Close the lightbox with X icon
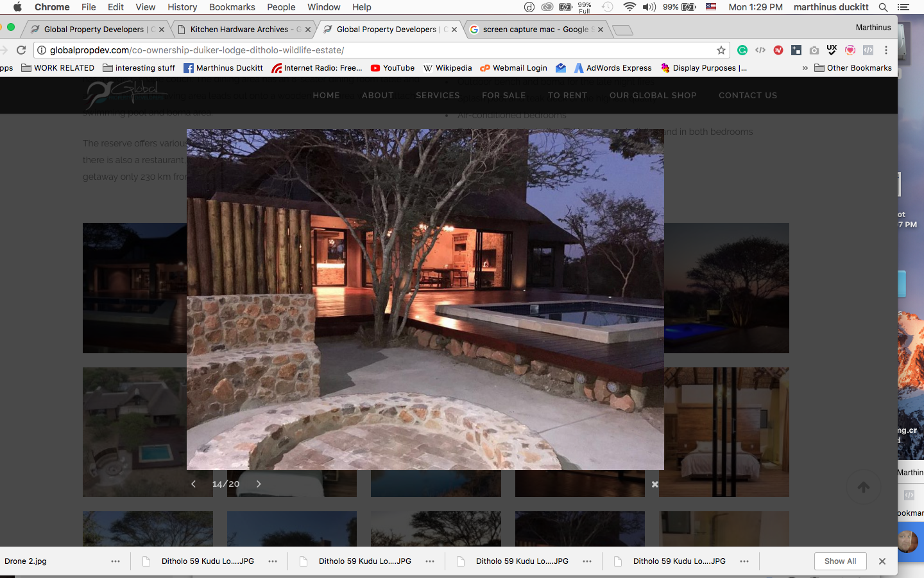 click(655, 484)
